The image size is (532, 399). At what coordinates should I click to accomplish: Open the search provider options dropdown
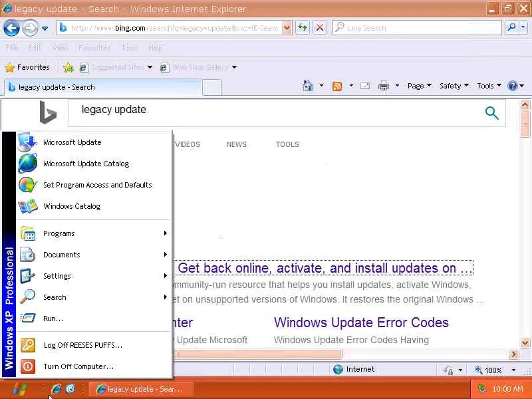pos(523,27)
